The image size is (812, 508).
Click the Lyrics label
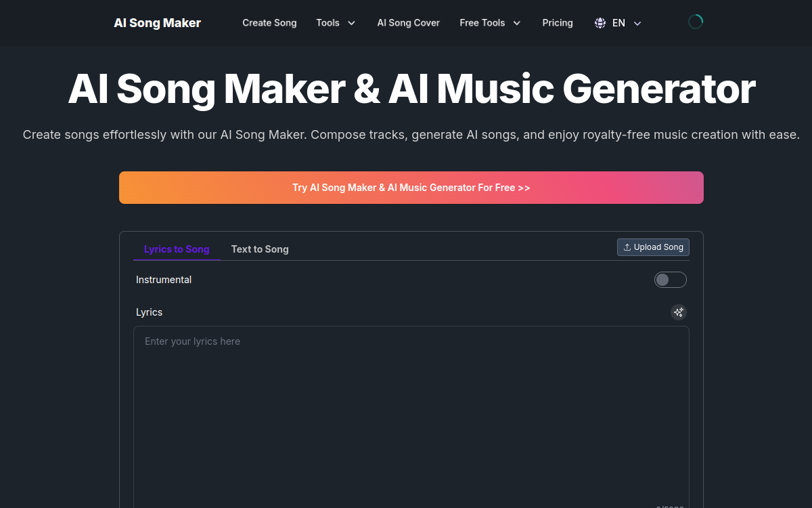[149, 312]
